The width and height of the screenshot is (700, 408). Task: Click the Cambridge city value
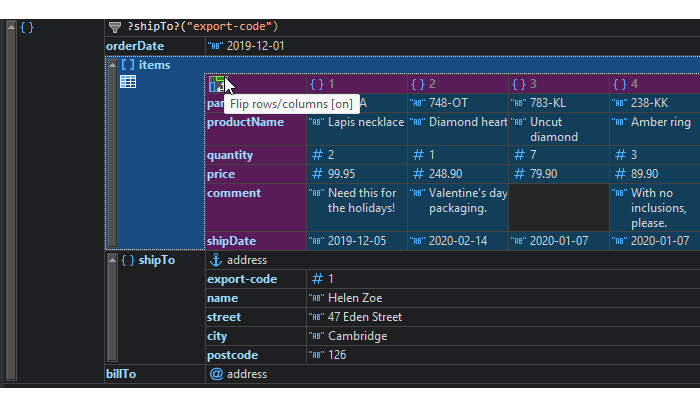357,336
